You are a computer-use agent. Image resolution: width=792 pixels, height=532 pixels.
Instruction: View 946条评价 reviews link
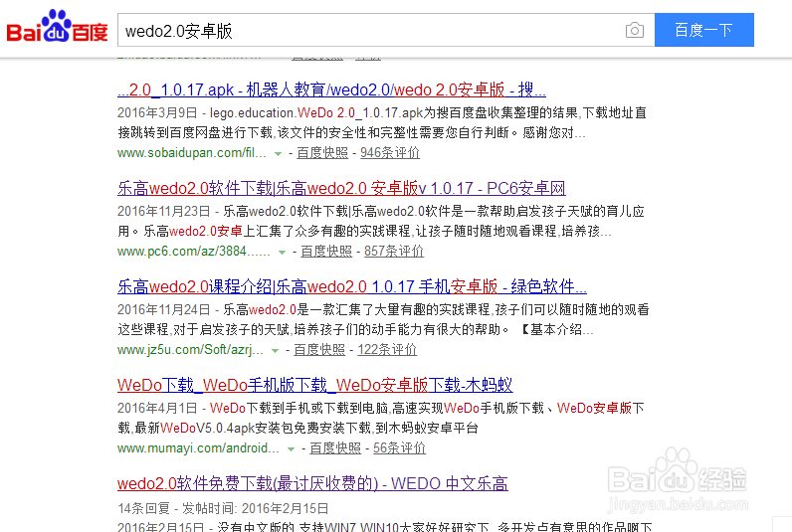click(390, 152)
